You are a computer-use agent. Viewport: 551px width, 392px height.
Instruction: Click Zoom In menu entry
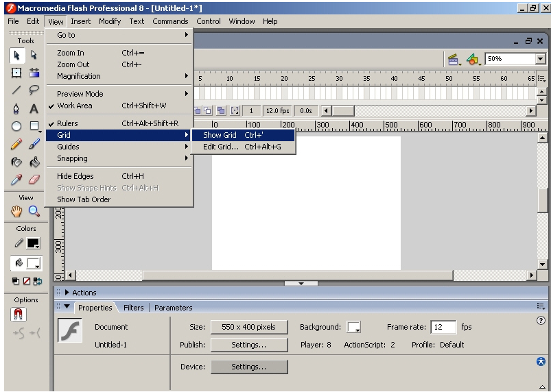(119, 53)
